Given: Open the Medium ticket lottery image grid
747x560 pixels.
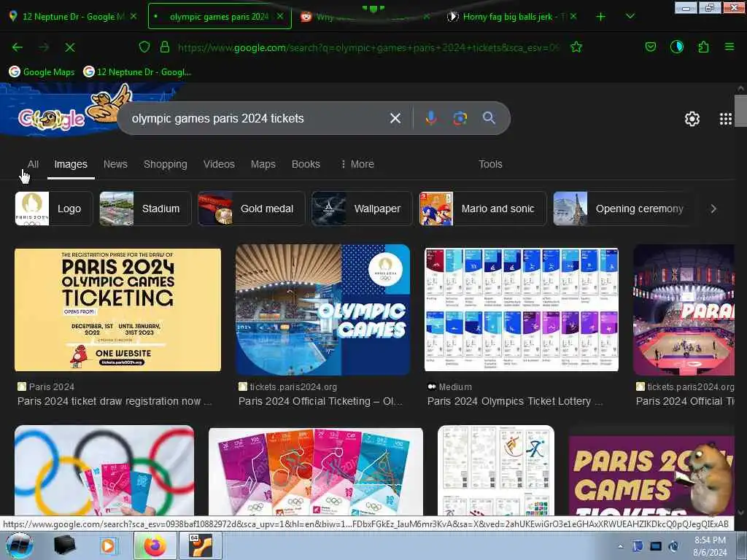Looking at the screenshot, I should pyautogui.click(x=521, y=309).
